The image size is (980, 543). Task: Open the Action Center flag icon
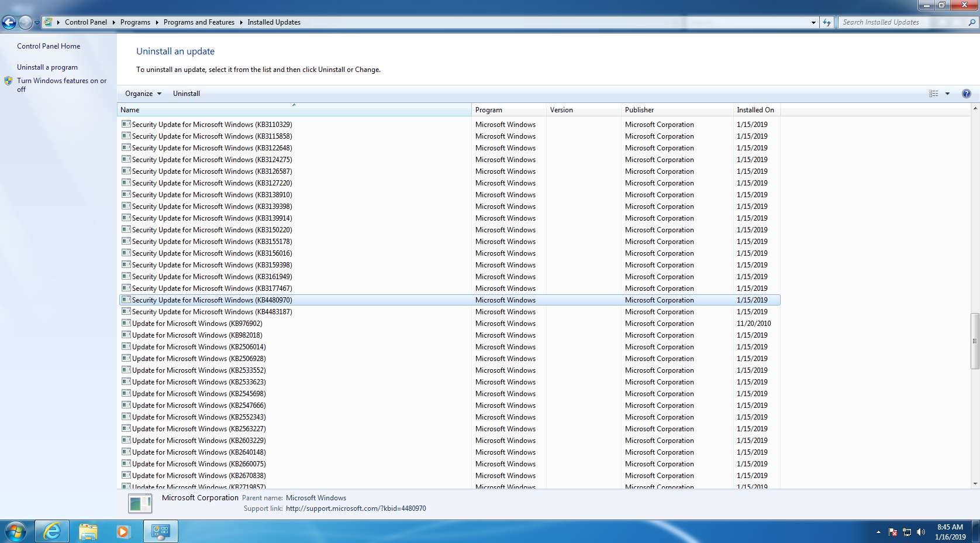(893, 532)
